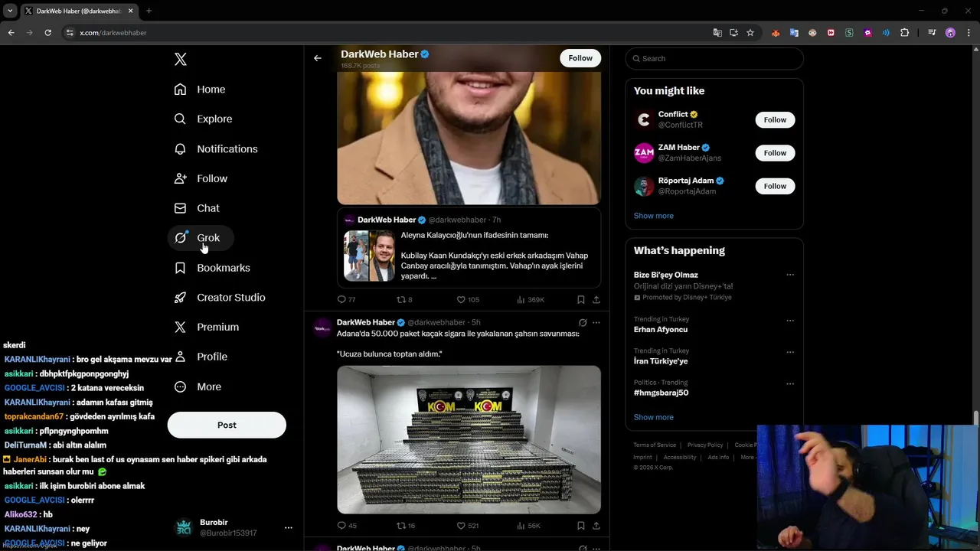Reply to post with 45 comments
Screen dimensions: 980x551
(346, 526)
